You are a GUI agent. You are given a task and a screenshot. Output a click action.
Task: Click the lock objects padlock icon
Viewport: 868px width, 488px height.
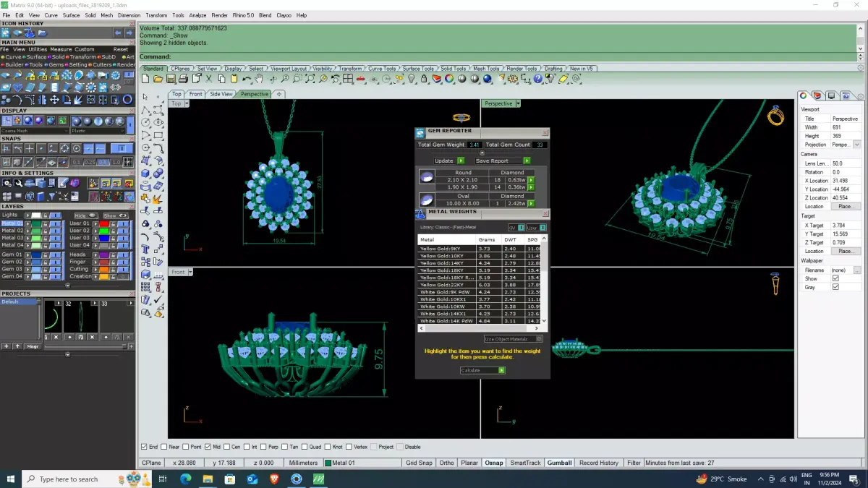click(x=424, y=79)
